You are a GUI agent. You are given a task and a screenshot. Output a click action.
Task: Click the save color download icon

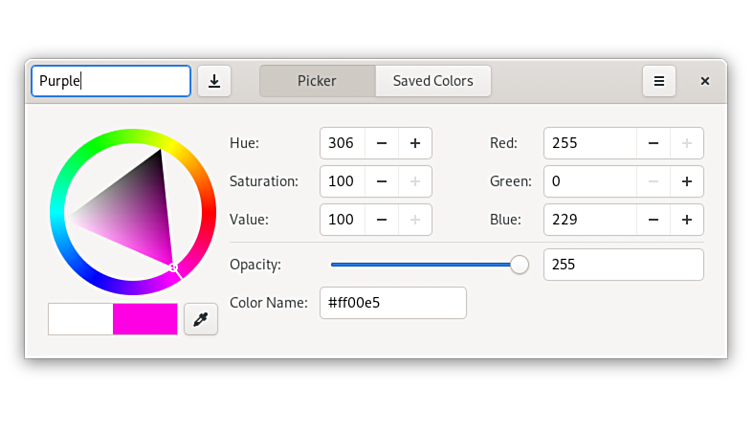point(214,81)
